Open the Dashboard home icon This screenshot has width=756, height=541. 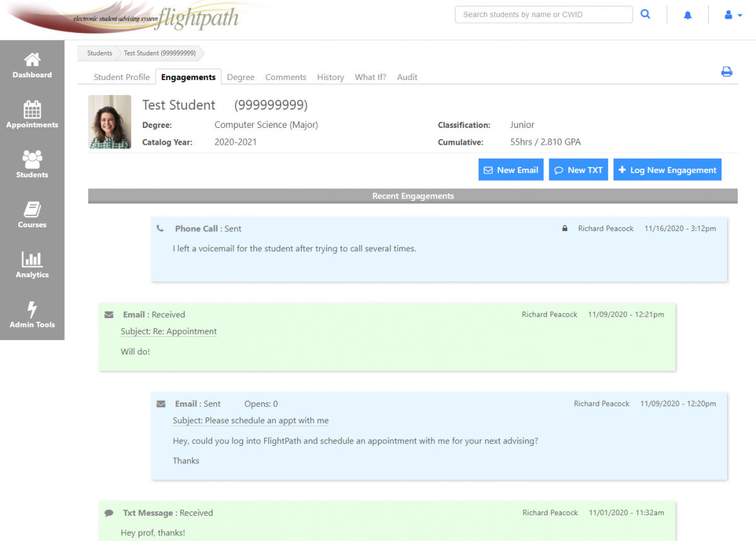point(32,60)
